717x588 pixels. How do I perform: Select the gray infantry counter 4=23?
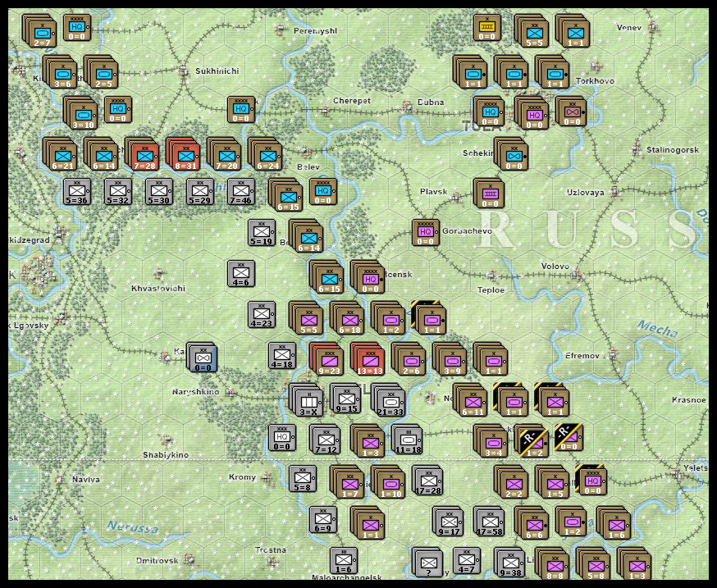click(262, 315)
